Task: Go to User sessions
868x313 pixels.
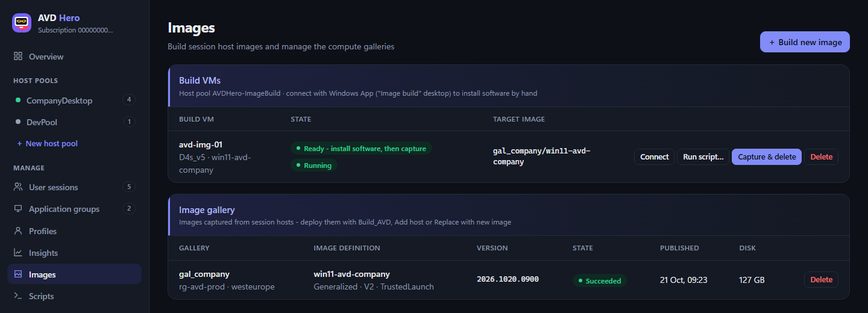Action: [74, 187]
